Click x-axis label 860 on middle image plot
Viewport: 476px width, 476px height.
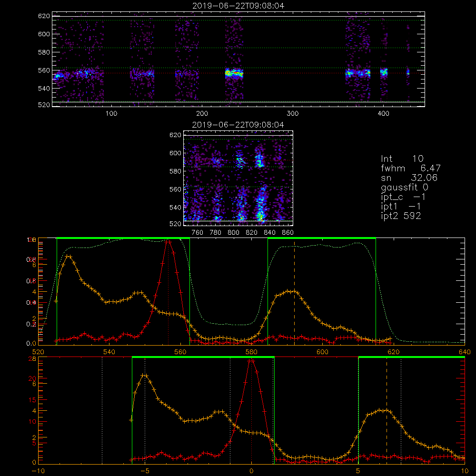288,233
